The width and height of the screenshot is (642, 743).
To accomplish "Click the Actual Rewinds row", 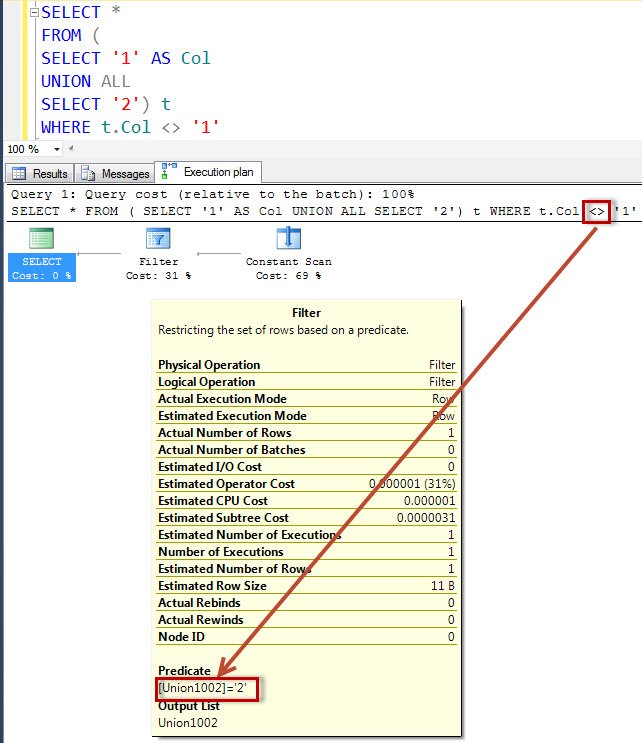I will point(307,620).
